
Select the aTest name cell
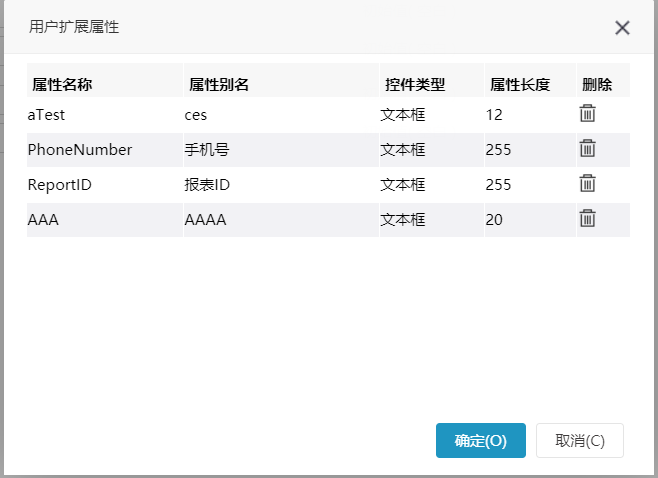tap(105, 115)
